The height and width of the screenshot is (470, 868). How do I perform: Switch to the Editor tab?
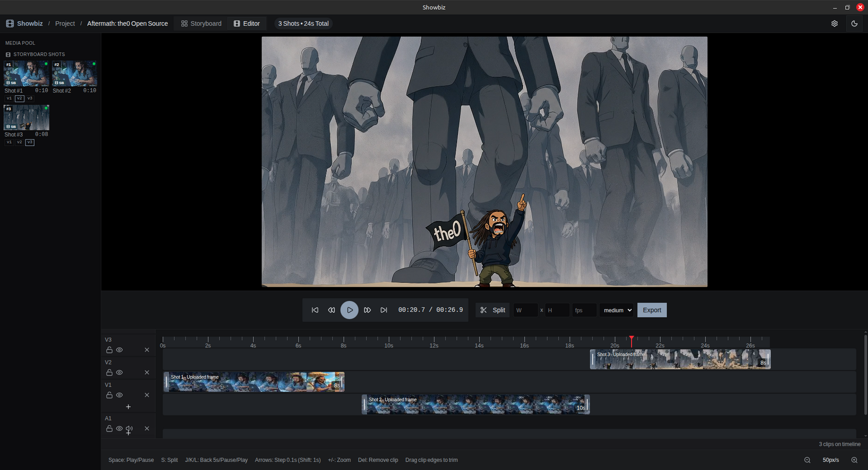247,23
